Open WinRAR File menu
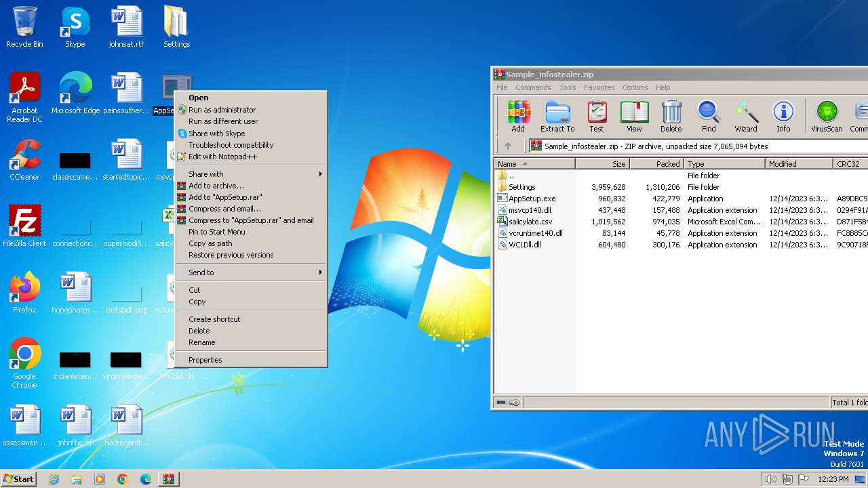868x488 pixels. 502,87
